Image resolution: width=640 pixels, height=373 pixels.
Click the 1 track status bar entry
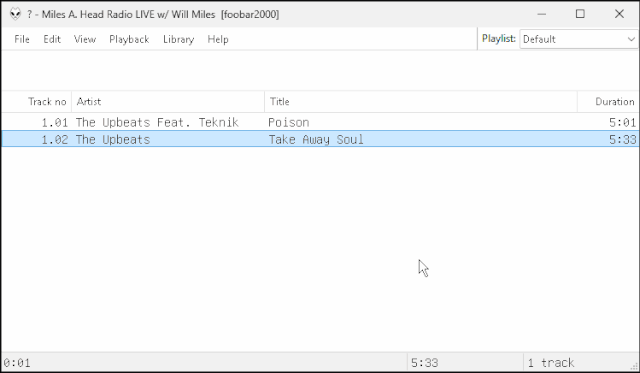(x=551, y=363)
